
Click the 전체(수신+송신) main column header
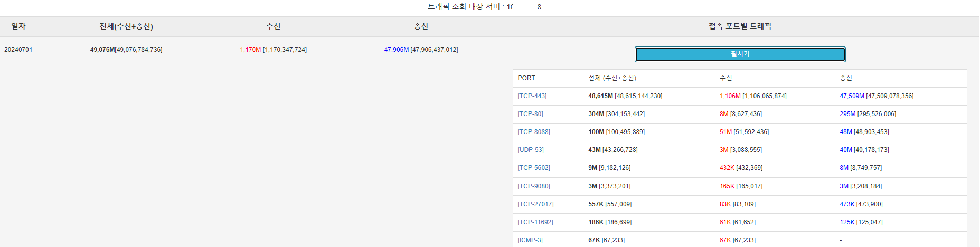[x=126, y=26]
